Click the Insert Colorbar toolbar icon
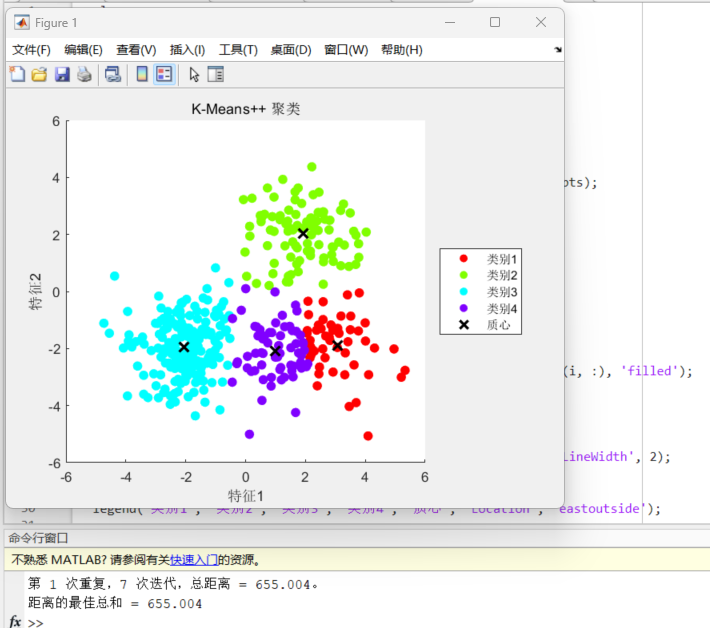The image size is (710, 628). [142, 74]
